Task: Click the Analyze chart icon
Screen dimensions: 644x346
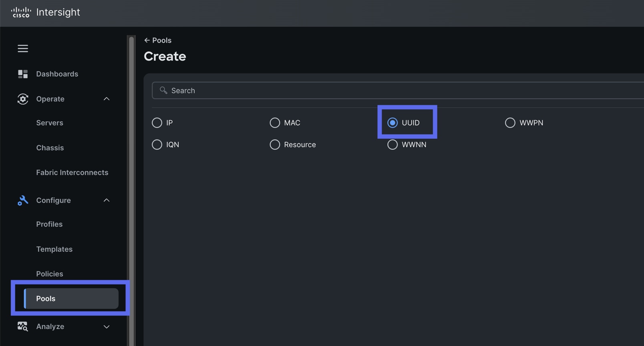Action: pos(23,326)
